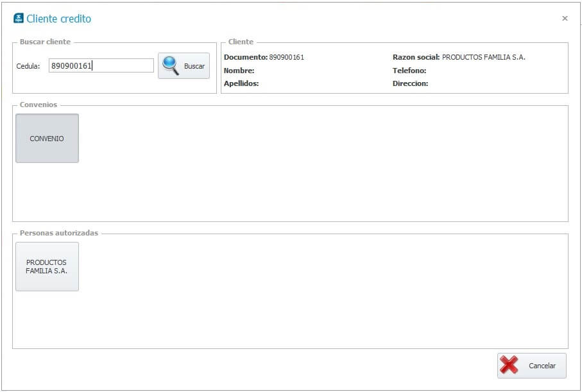Choose authorized person PRODUCTOS FAMILIA S.A. tile
The height and width of the screenshot is (392, 582).
(47, 266)
